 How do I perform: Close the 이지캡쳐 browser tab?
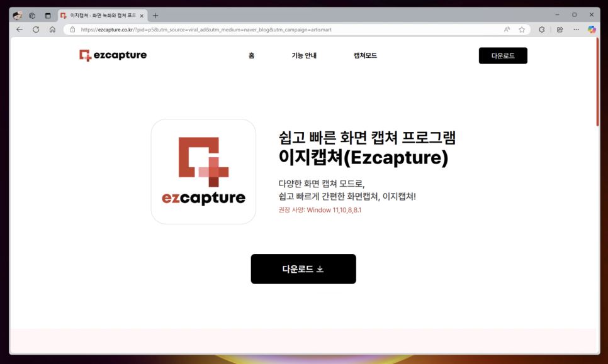142,16
